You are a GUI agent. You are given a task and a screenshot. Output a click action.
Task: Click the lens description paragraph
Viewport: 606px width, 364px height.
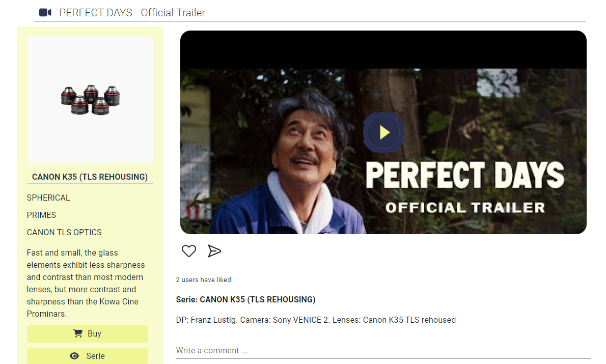pos(86,283)
